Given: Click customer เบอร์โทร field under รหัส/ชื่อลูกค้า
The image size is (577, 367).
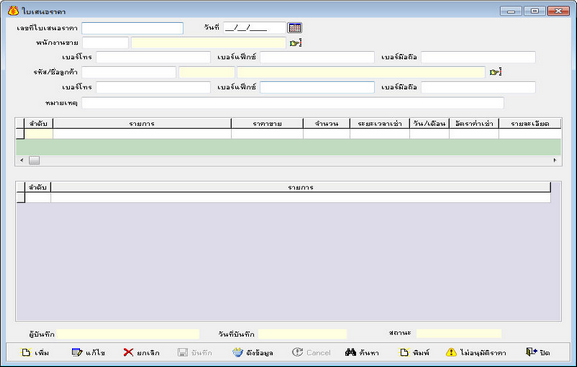Looking at the screenshot, I should 153,87.
